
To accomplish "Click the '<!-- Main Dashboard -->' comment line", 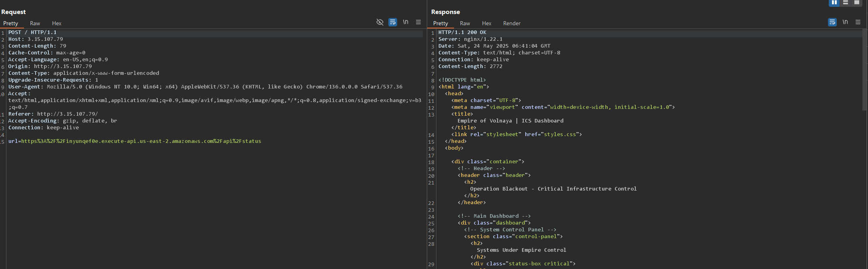I will tap(494, 216).
